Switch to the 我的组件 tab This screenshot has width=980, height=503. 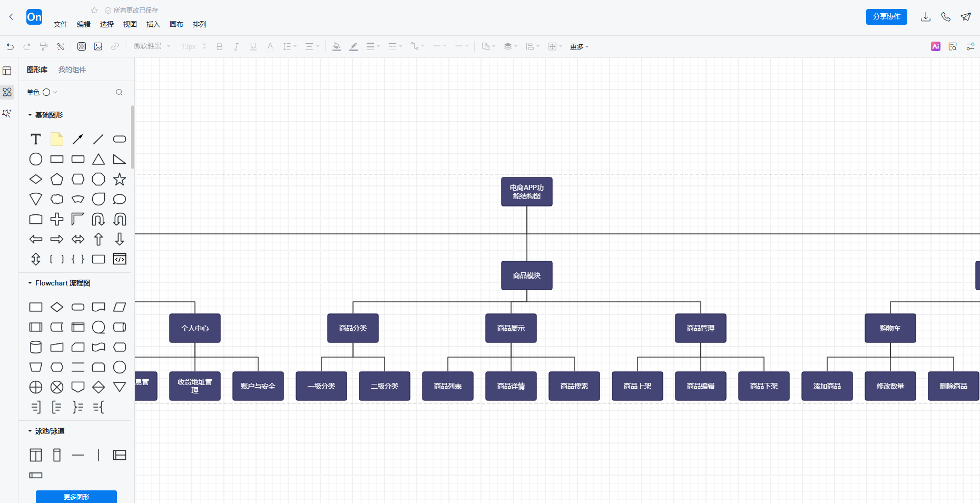tap(72, 70)
